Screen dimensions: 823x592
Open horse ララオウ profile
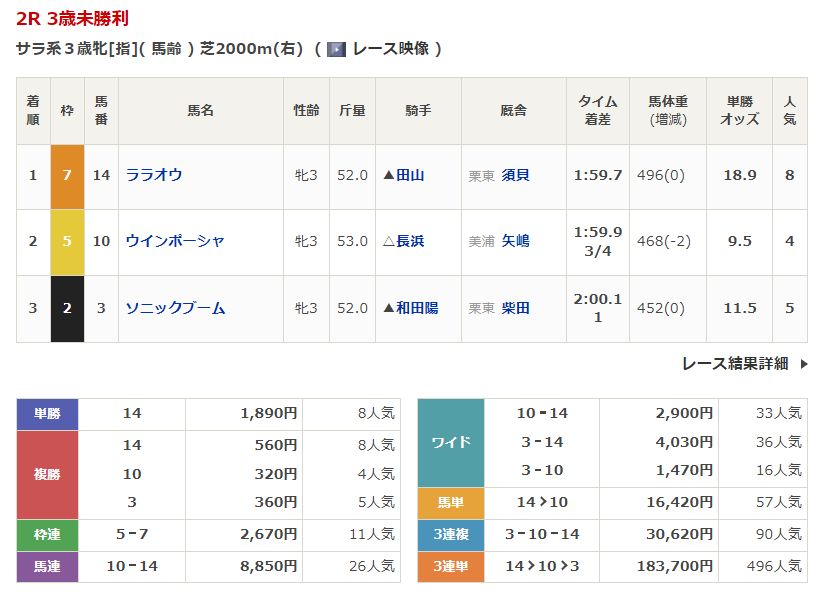[x=154, y=175]
